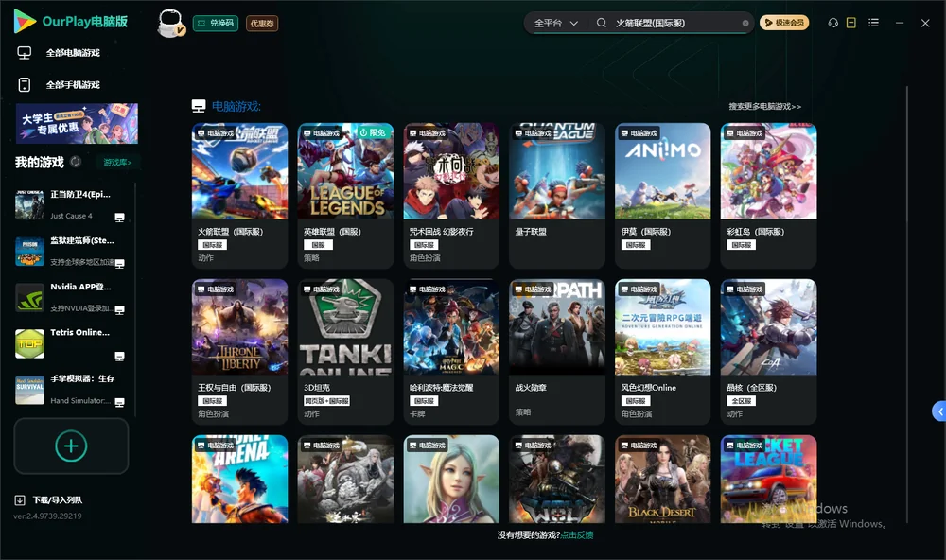The height and width of the screenshot is (560, 946).
Task: Clear the search box text
Action: (745, 24)
